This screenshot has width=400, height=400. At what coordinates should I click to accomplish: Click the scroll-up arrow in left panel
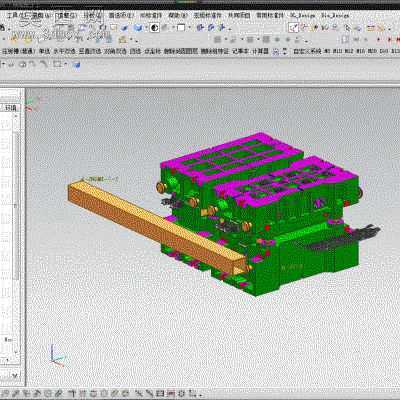point(16,116)
